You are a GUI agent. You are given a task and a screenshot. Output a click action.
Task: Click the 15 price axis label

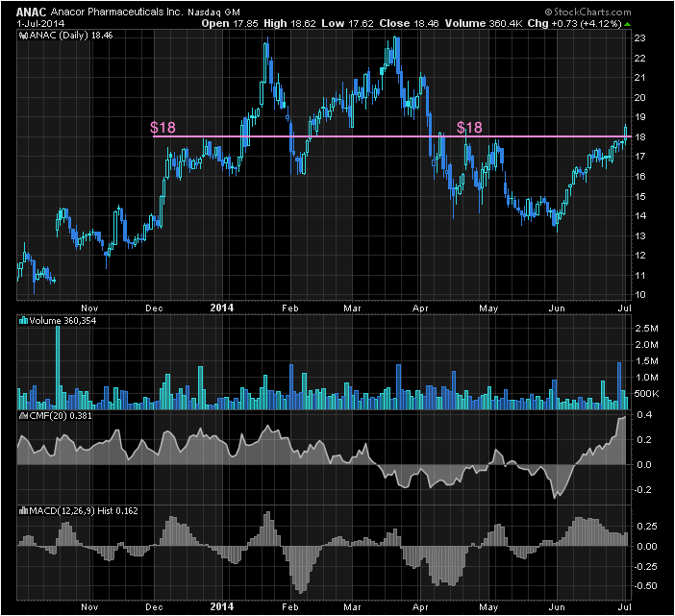click(640, 197)
